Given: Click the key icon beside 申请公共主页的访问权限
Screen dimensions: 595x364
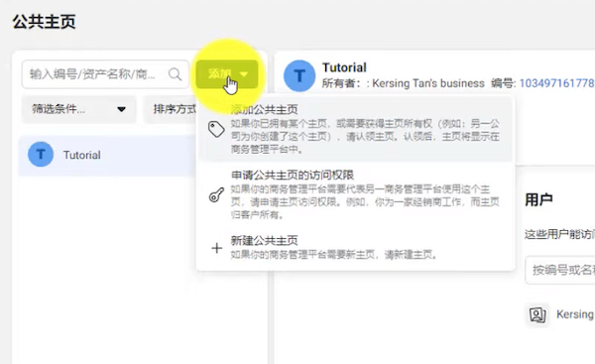Looking at the screenshot, I should pyautogui.click(x=216, y=194).
